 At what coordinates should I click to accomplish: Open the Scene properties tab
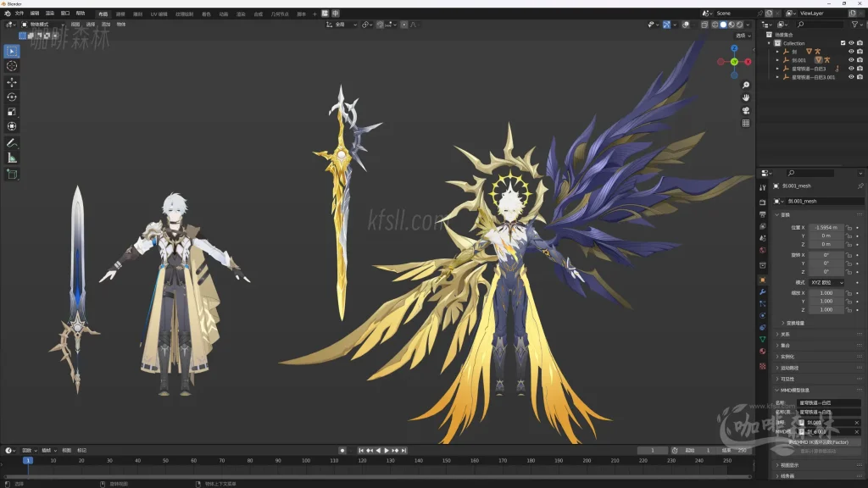tap(762, 238)
